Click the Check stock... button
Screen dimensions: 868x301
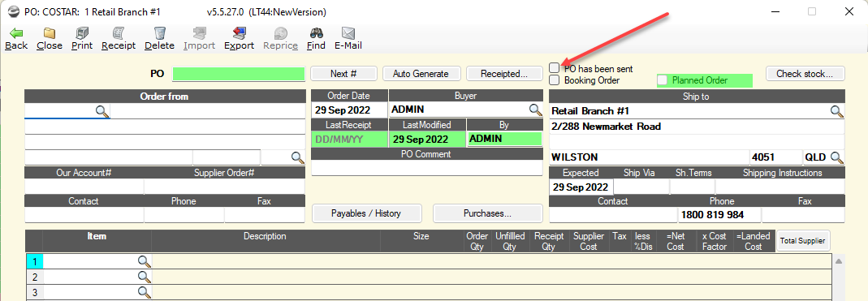click(x=805, y=73)
